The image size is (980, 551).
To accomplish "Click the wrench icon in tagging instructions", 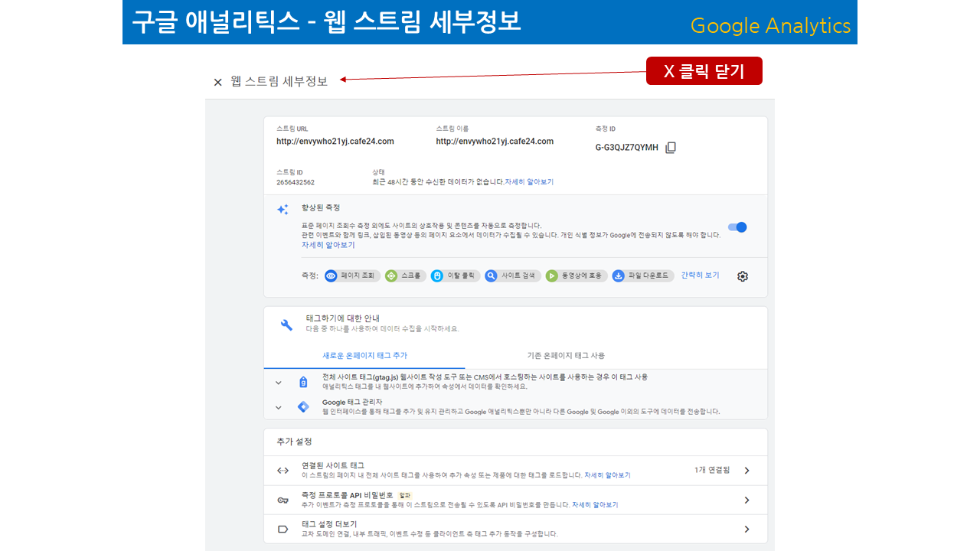I will tap(286, 324).
